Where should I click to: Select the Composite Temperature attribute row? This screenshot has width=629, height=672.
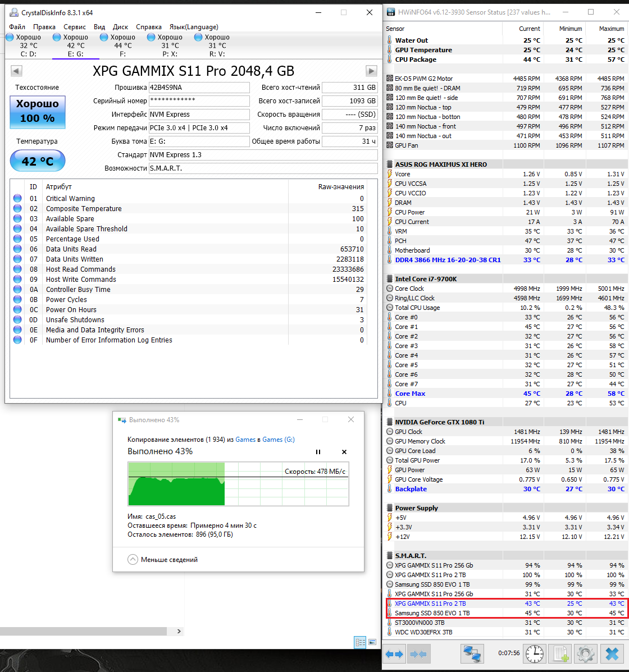pos(189,209)
